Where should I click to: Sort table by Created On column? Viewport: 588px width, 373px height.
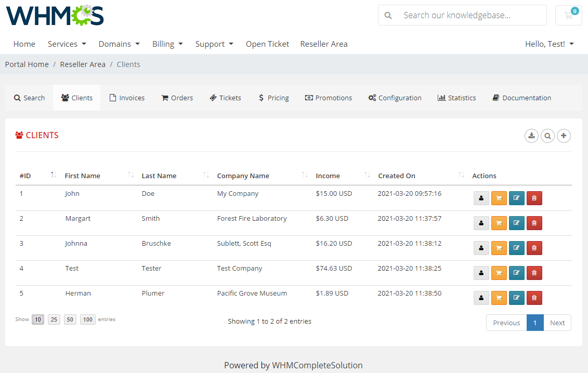point(421,176)
